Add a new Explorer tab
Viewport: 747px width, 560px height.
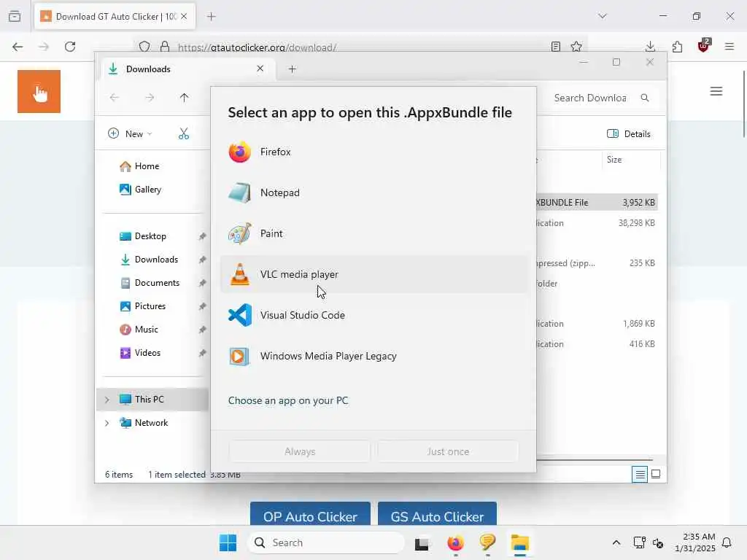click(292, 69)
